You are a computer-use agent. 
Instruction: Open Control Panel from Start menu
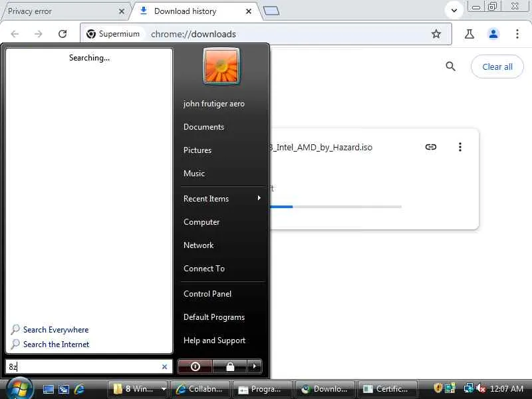coord(207,294)
